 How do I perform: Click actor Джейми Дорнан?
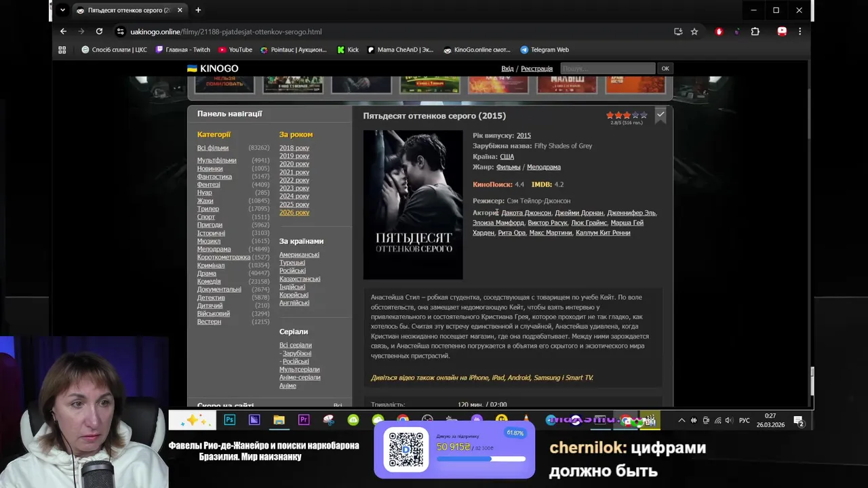579,213
